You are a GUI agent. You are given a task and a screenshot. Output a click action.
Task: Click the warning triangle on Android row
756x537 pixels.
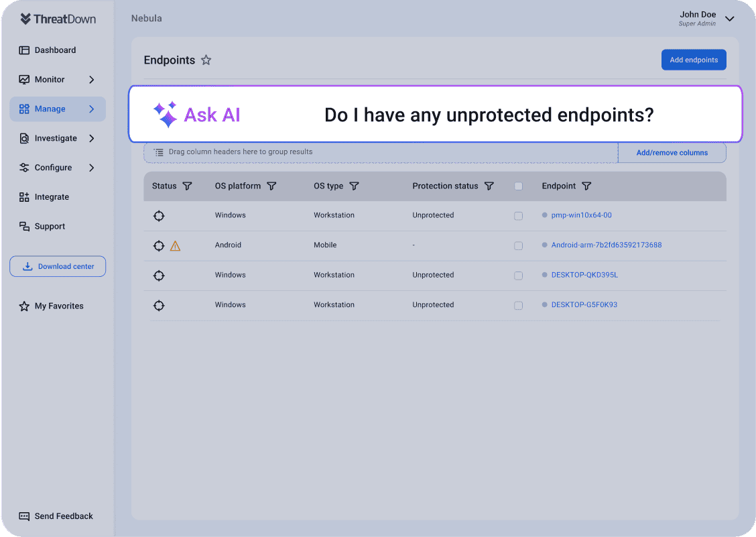[x=175, y=246]
